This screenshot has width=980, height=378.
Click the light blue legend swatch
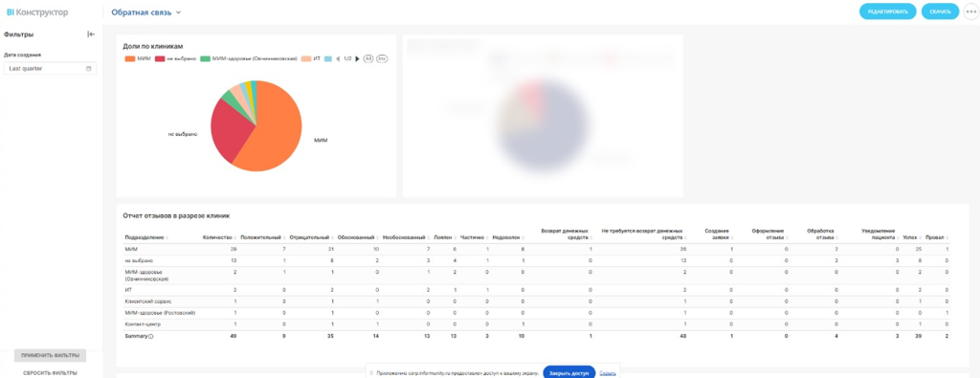(x=328, y=58)
